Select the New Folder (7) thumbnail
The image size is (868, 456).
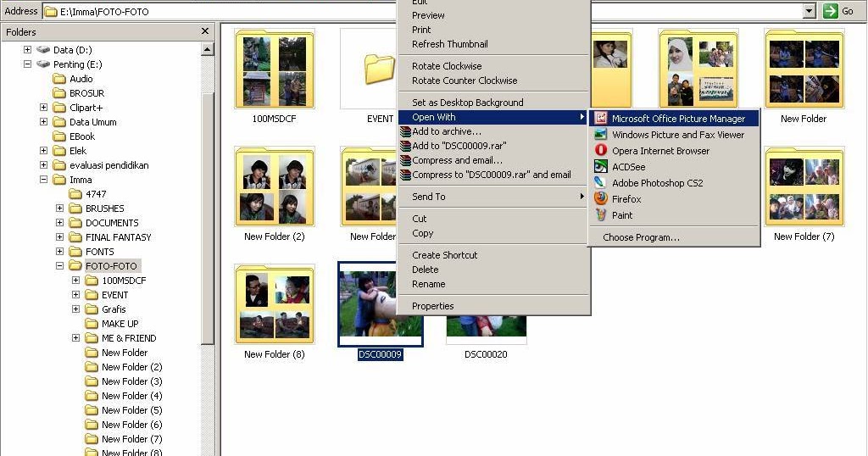(804, 186)
